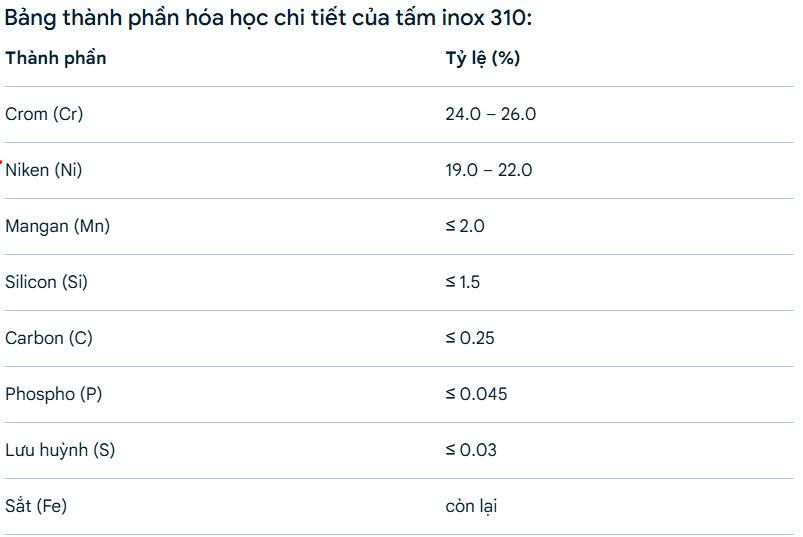Select the 'Niken (Ni)' cell
The height and width of the screenshot is (537, 803).
[x=44, y=169]
